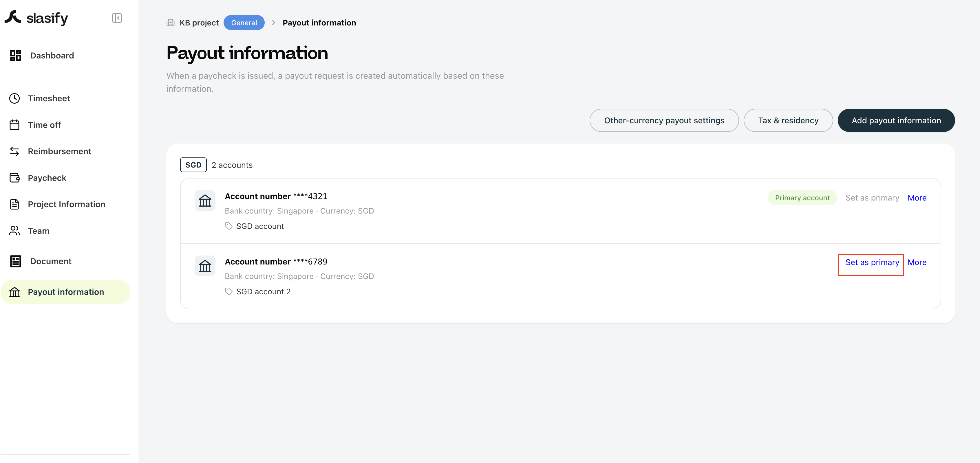Set account ****6789 as primary

click(x=872, y=262)
